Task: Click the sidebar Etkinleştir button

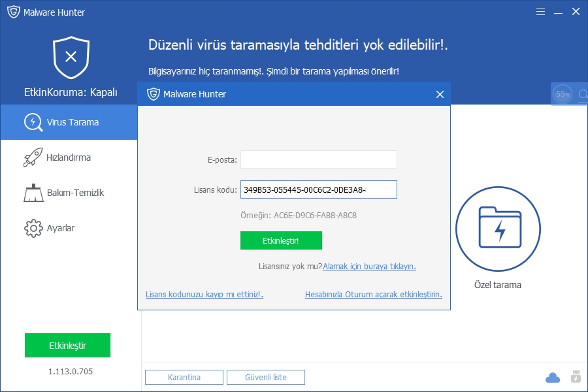Action: point(67,345)
